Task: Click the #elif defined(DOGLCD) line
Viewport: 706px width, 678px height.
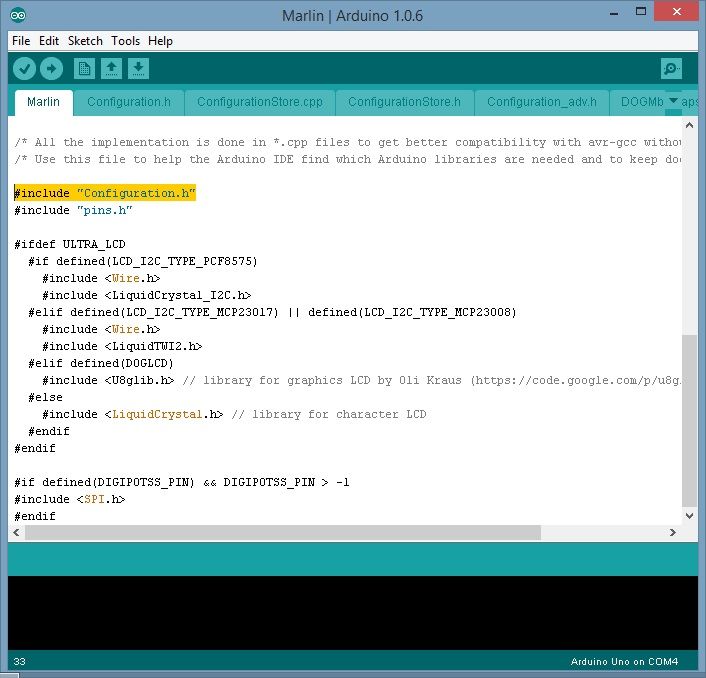Action: click(x=101, y=363)
